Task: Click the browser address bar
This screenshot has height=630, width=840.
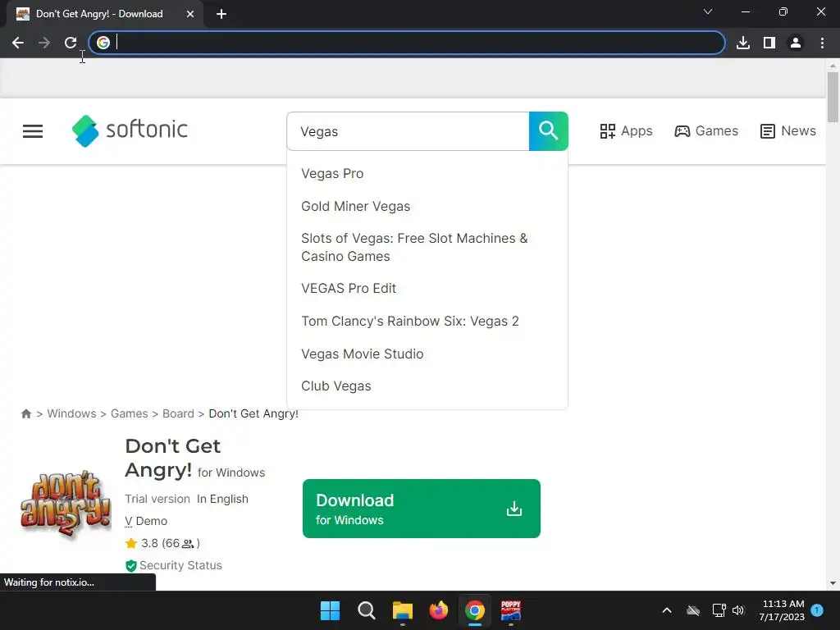Action: click(x=407, y=43)
